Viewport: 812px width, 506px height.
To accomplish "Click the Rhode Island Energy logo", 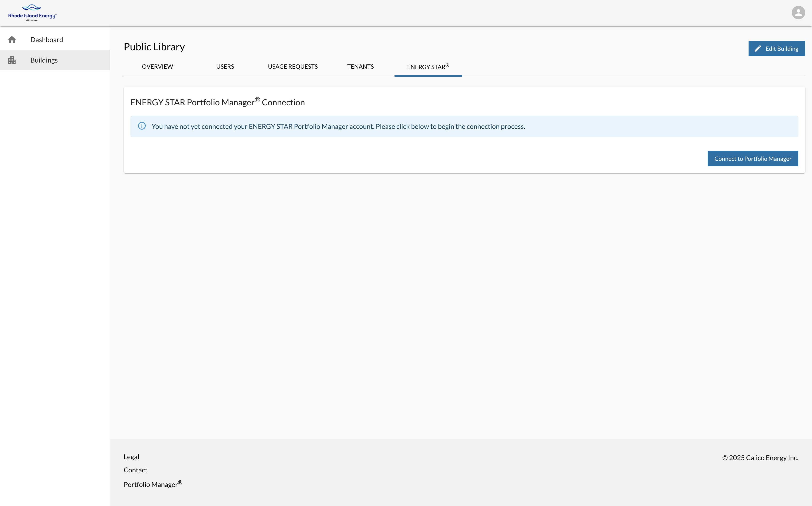I will point(32,13).
